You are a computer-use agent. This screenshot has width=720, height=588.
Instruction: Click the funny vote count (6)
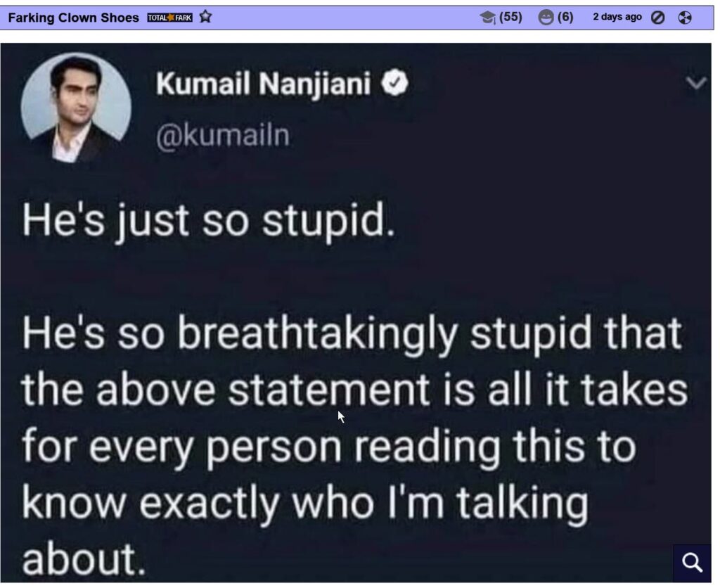tap(565, 18)
